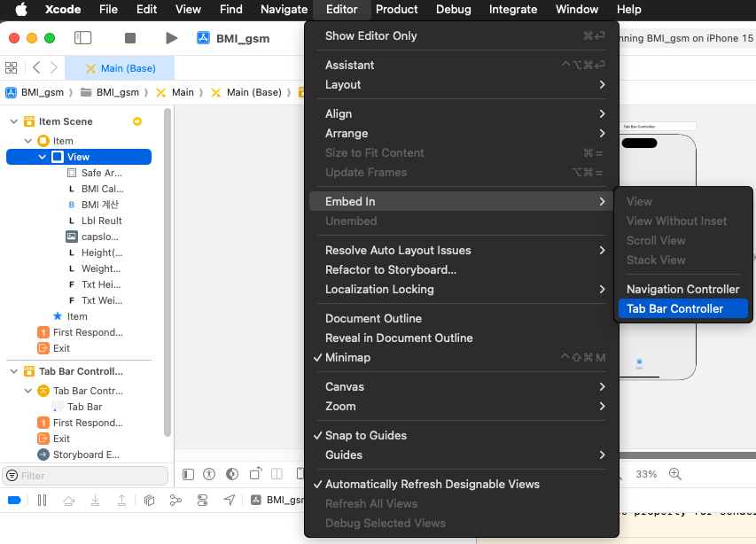The width and height of the screenshot is (756, 544).
Task: Collapse the Item view controller row
Action: tap(28, 141)
